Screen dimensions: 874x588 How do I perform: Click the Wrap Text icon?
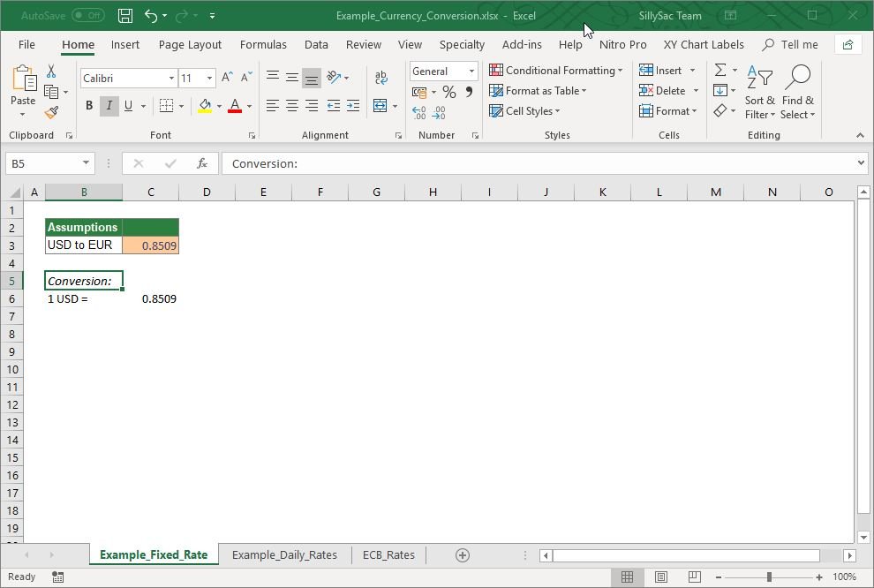pyautogui.click(x=380, y=79)
